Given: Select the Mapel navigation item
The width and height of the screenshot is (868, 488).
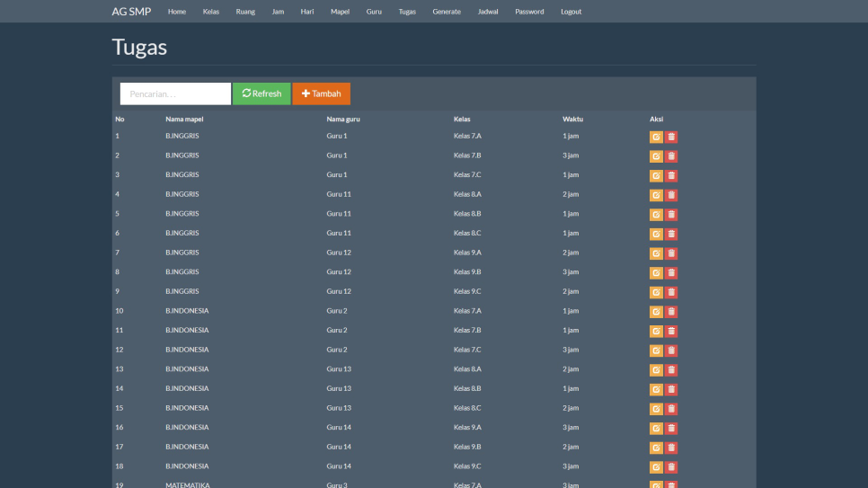Looking at the screenshot, I should click(x=340, y=12).
